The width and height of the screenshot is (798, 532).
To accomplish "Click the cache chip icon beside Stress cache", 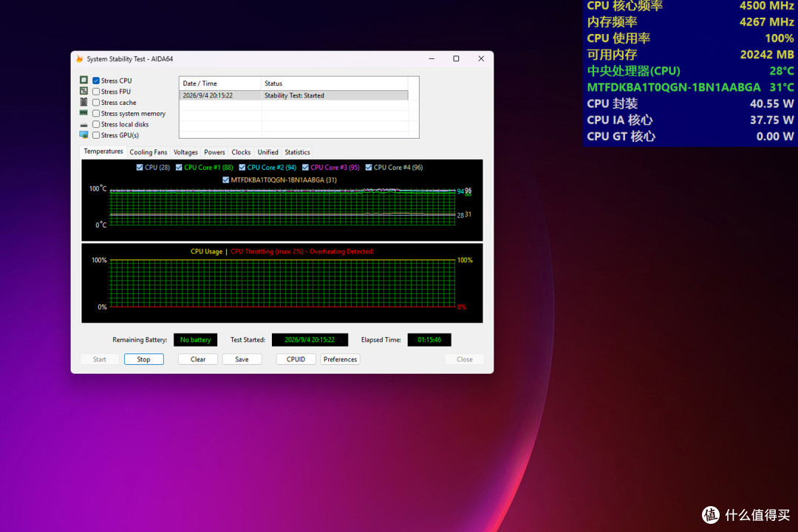I will pos(84,102).
